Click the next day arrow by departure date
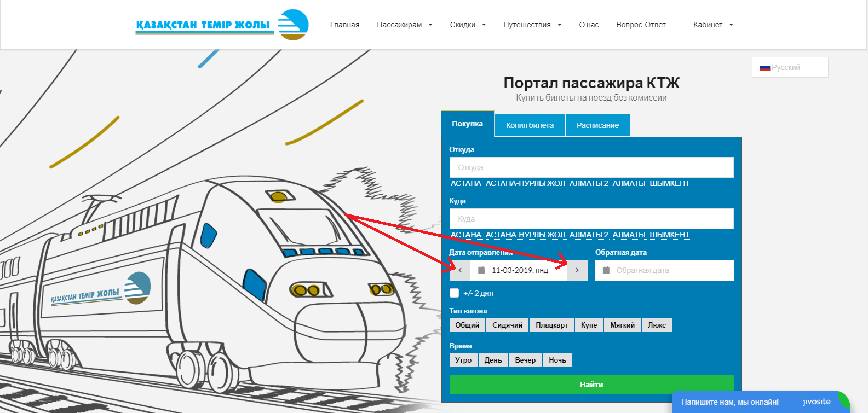 pos(577,270)
